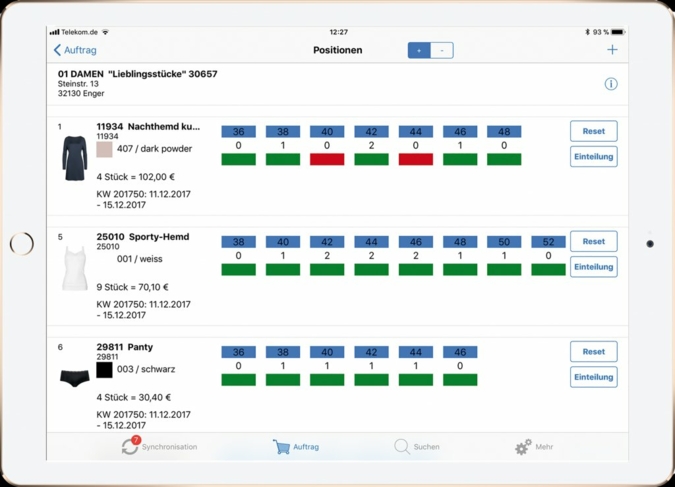Tap the Sporty-Hemd product image
This screenshot has height=487, width=675.
(x=75, y=268)
